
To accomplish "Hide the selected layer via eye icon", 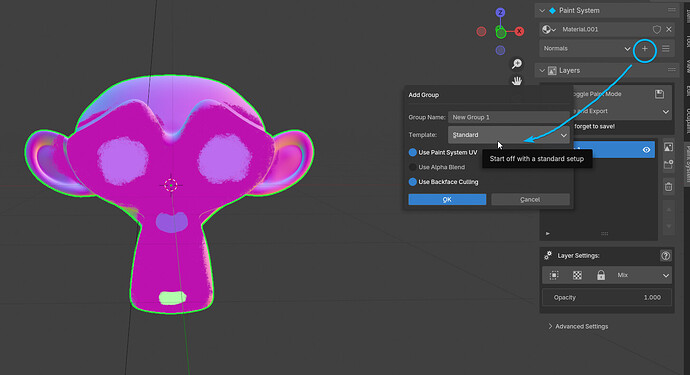I will click(646, 150).
